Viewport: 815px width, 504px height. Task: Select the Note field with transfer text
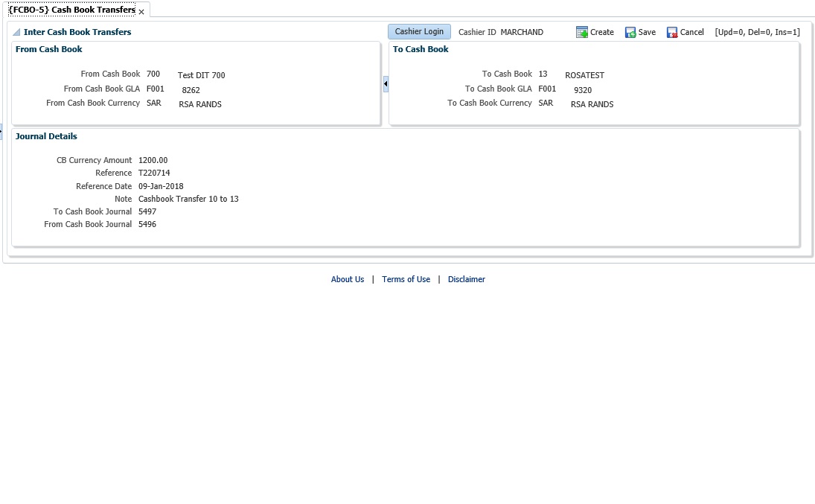(x=188, y=199)
